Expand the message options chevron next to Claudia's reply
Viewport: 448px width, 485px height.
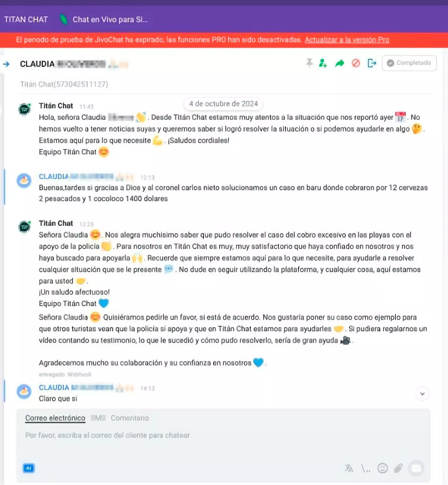click(422, 393)
